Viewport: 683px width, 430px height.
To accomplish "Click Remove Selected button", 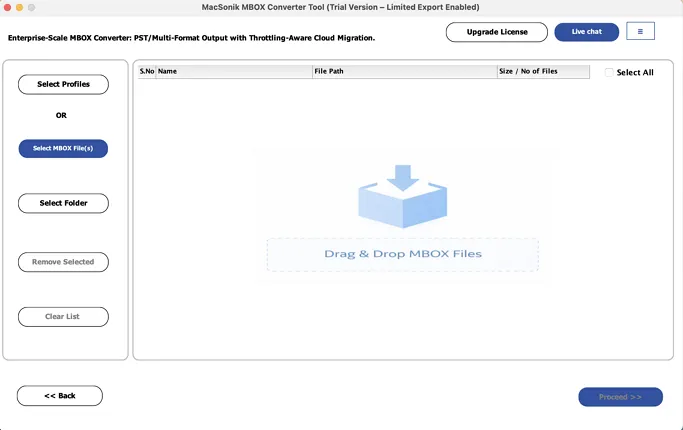I will click(63, 262).
